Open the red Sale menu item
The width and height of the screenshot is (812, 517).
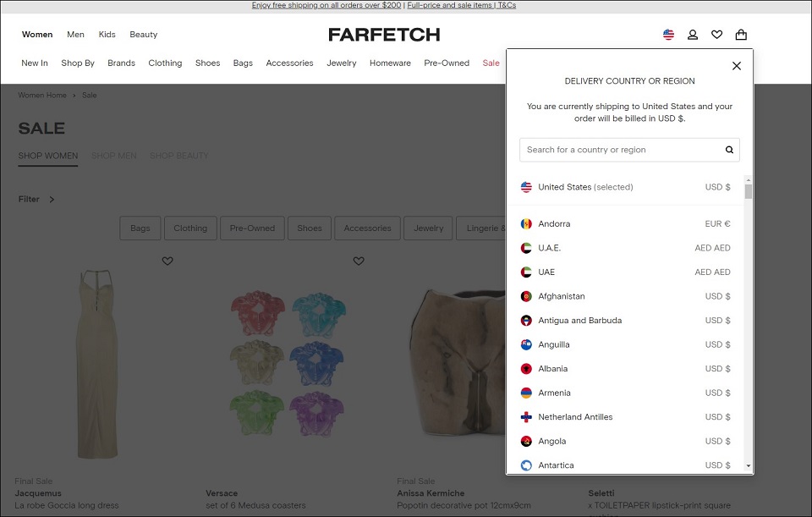[491, 63]
